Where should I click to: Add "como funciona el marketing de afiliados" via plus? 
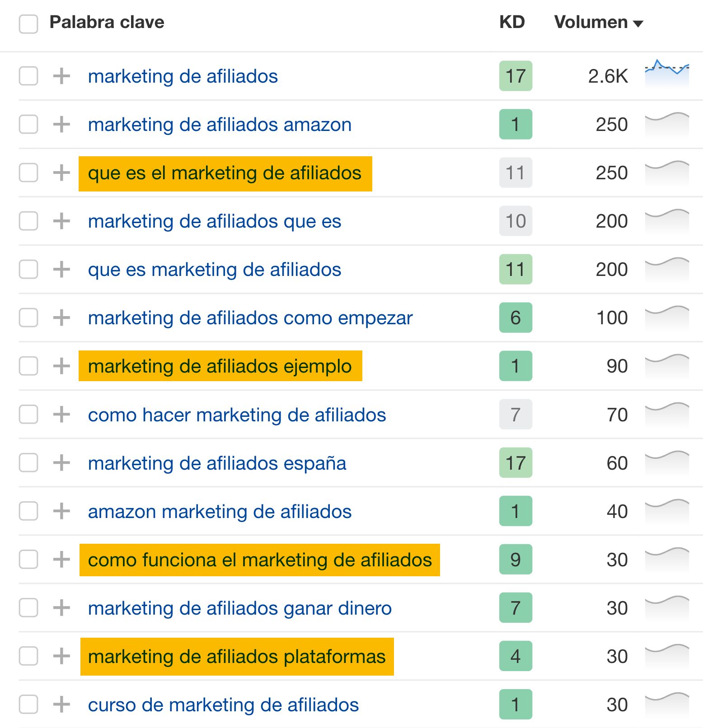click(x=62, y=560)
